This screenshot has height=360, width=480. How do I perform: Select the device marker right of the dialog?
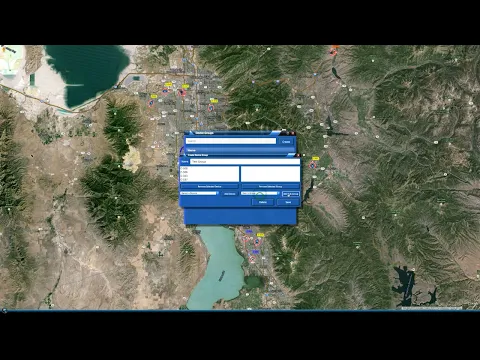(312, 165)
